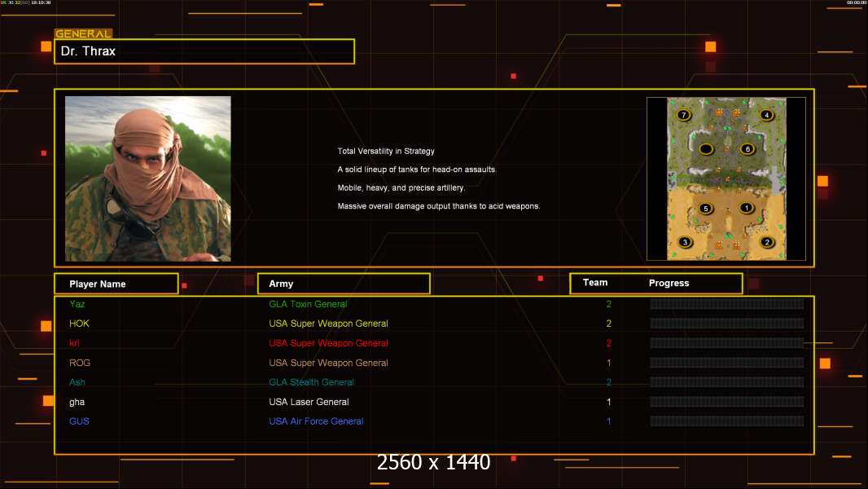
Task: Click HOK's loading progress bar
Action: [727, 324]
